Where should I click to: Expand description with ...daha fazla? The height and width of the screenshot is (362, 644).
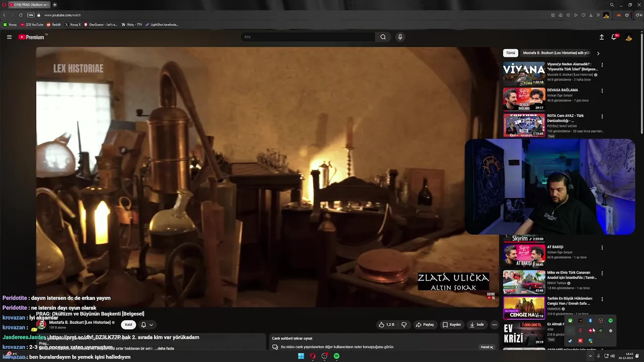[164, 348]
